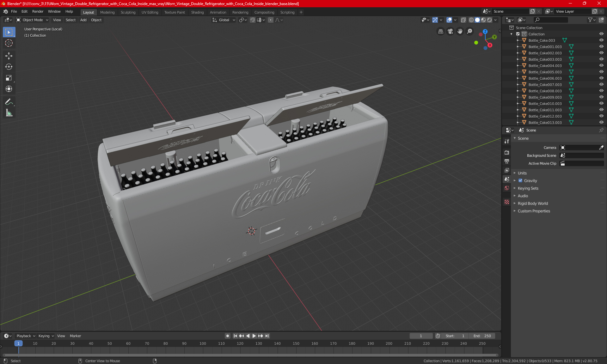Expand the Rigid Body World panel

(x=532, y=203)
